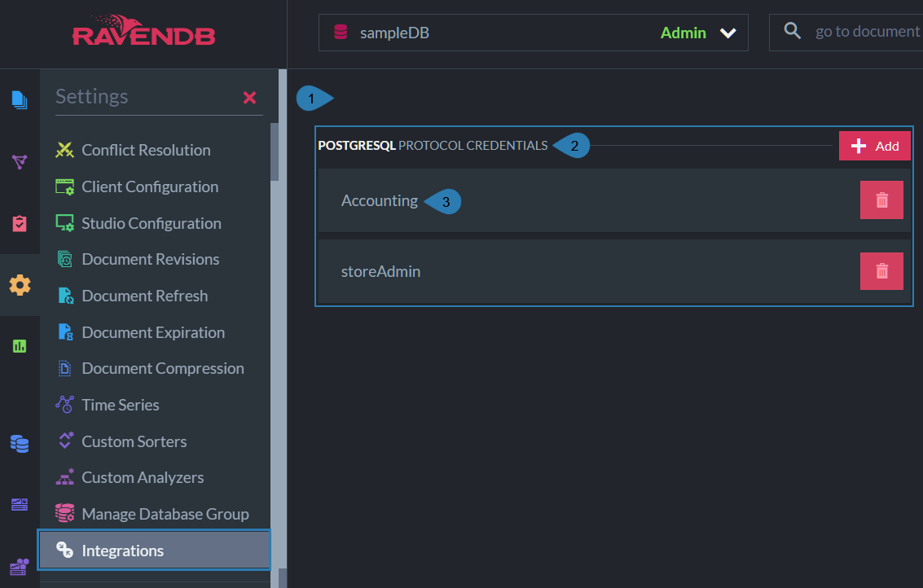Click the Custom Analyzers icon
Viewport: 923px width, 588px height.
[x=64, y=477]
